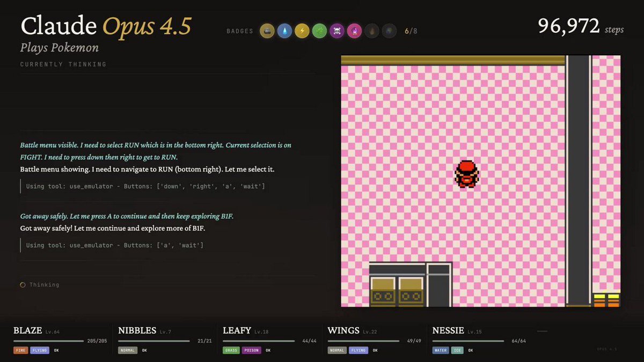Click the CURRENTLY THINKING status label
The width and height of the screenshot is (644, 362).
63,64
